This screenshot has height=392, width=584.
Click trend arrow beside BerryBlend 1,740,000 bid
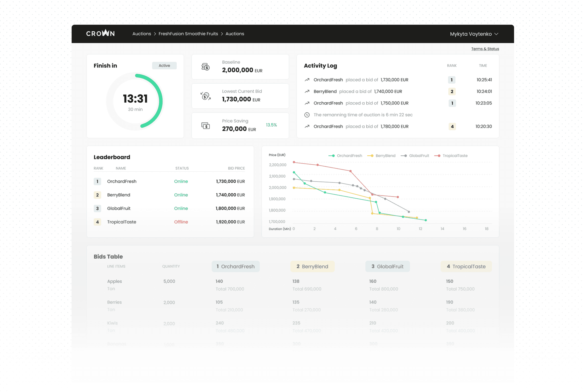pyautogui.click(x=307, y=92)
